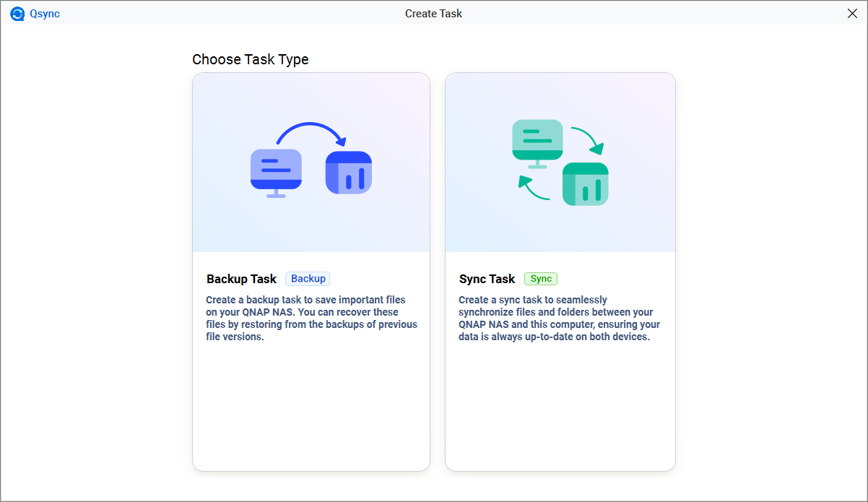Click the Create Task window title

coord(433,14)
